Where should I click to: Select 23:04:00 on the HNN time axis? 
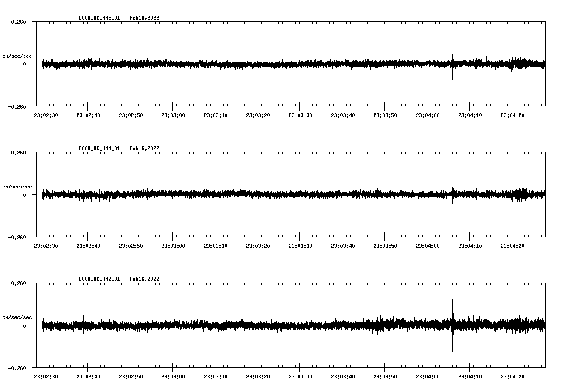(428, 246)
